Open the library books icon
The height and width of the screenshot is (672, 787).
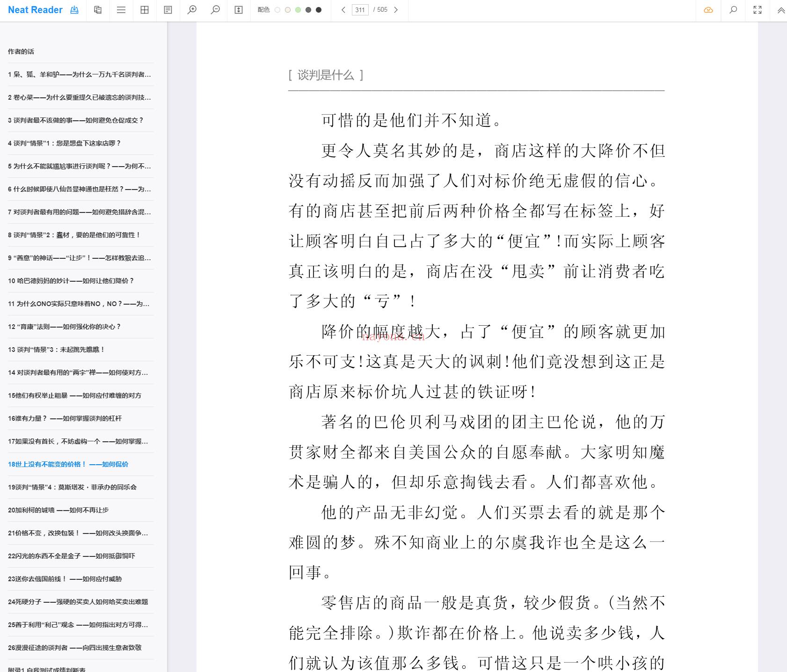98,10
